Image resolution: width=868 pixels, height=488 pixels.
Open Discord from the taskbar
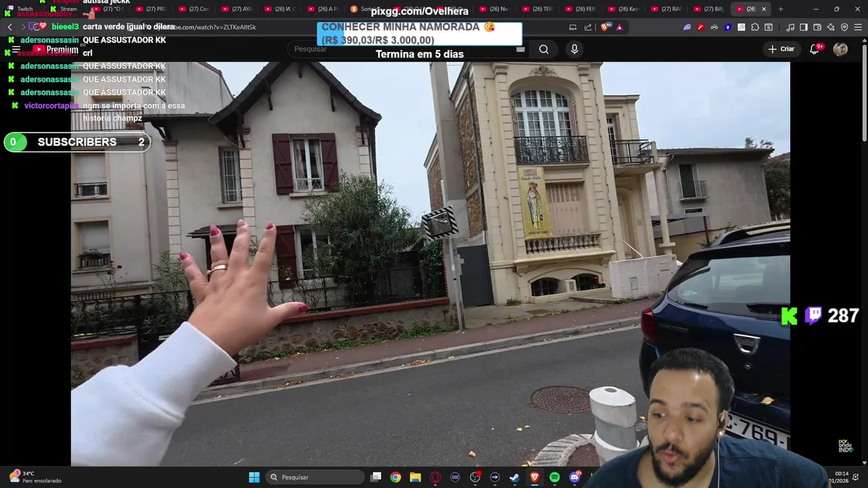(575, 477)
